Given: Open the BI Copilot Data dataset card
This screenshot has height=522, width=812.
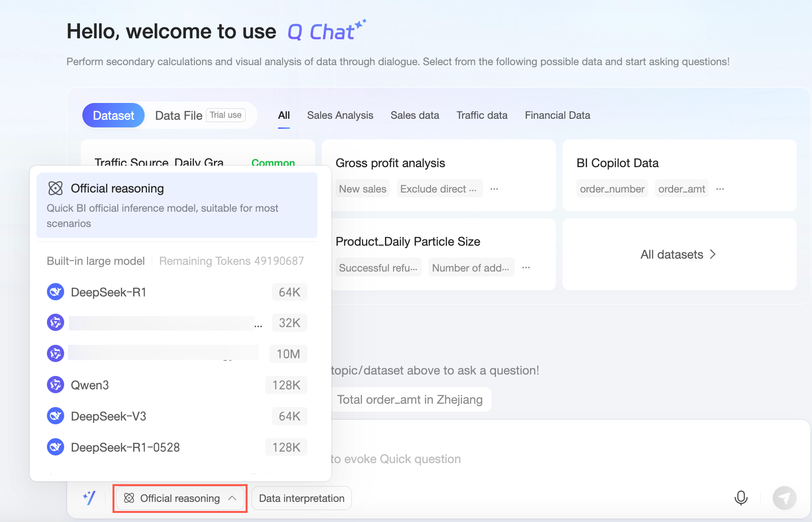Looking at the screenshot, I should (679, 175).
